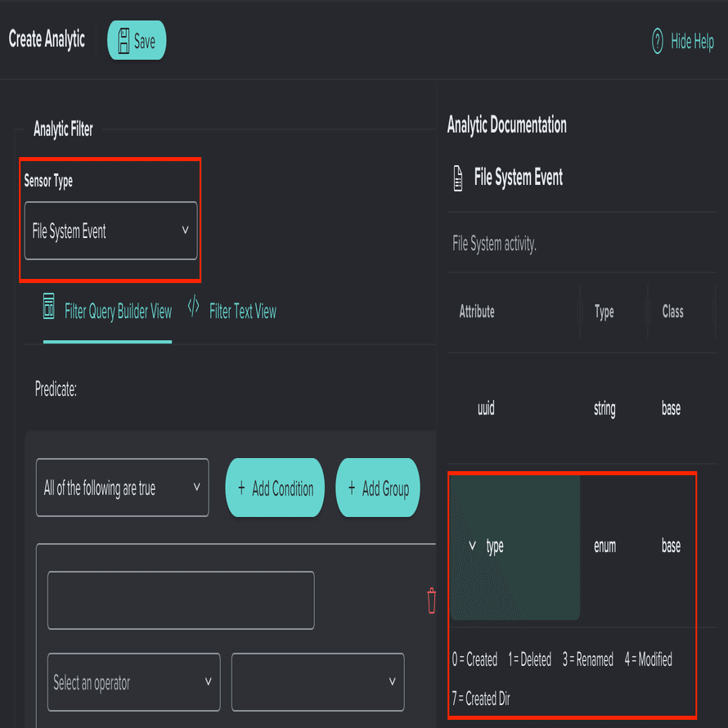This screenshot has height=728, width=728.
Task: Click the 'base' class cell in type row
Action: [671, 546]
